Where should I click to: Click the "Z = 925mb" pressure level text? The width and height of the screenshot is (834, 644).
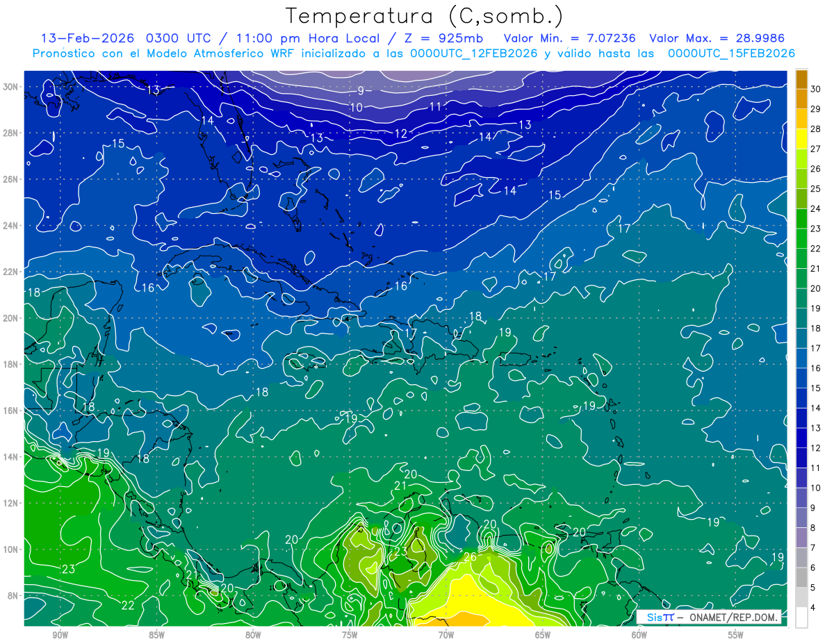[444, 38]
